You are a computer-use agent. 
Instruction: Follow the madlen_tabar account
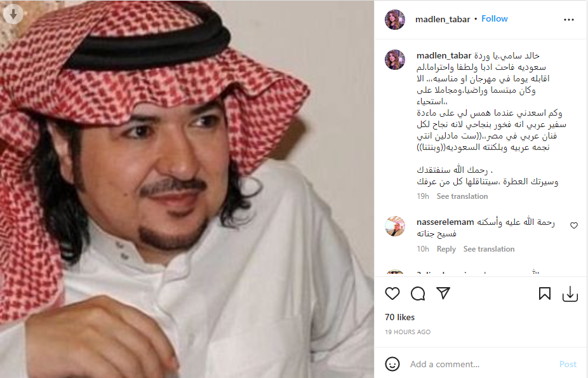[494, 19]
